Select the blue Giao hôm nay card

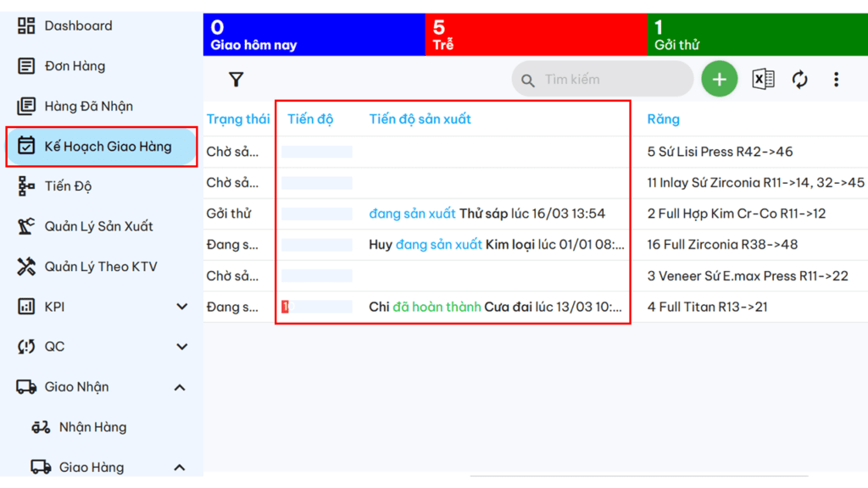[314, 36]
